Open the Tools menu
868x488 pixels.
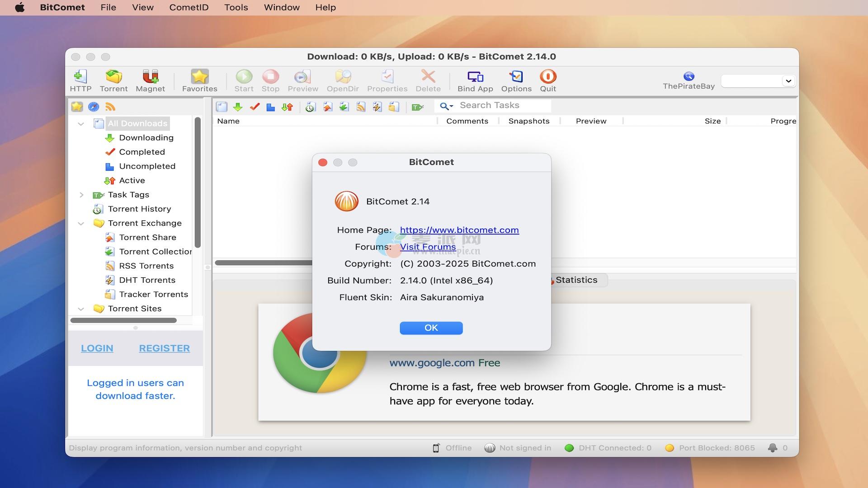[x=236, y=7]
